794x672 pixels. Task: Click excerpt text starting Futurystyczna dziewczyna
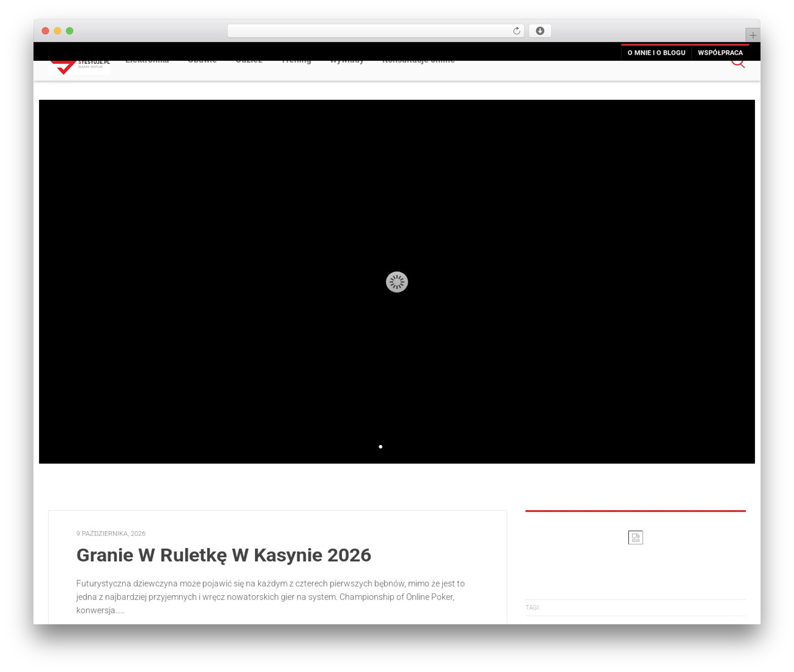(x=270, y=597)
